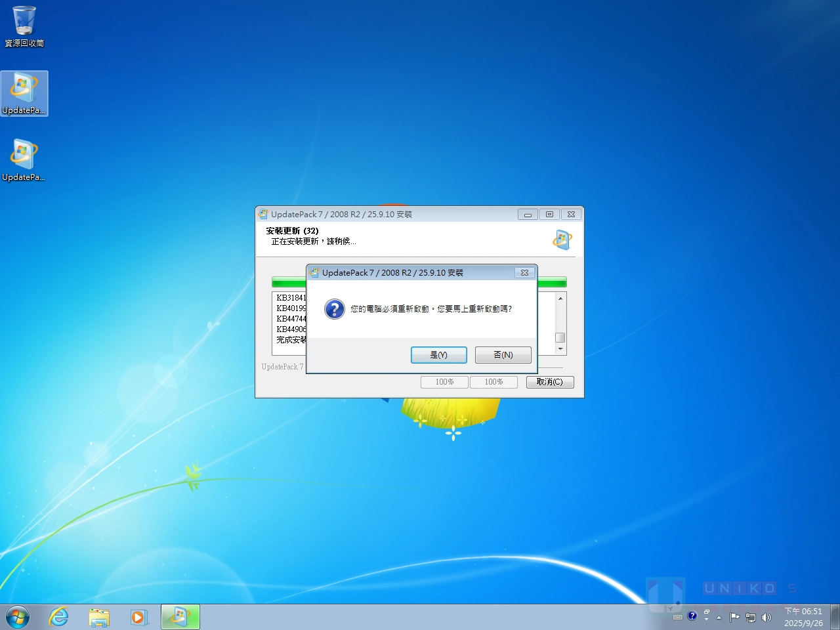This screenshot has width=840, height=630.
Task: Click the scrollbar thumb in update log
Action: point(560,338)
